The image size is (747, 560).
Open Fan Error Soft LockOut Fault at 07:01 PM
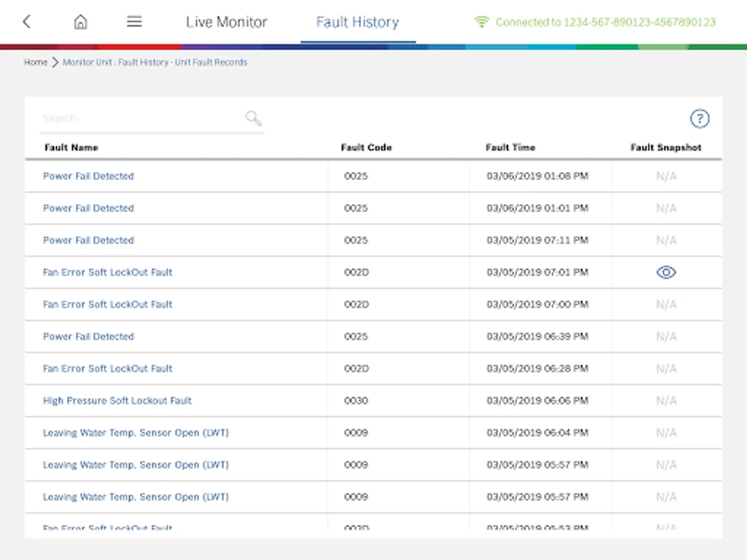pyautogui.click(x=108, y=273)
